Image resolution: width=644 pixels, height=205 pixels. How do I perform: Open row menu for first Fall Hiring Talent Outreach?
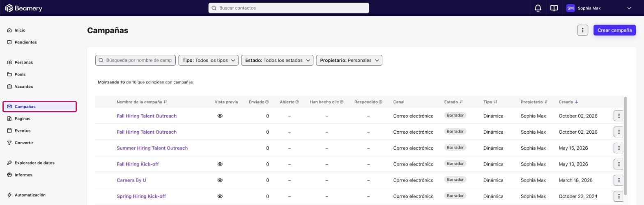pos(619,116)
